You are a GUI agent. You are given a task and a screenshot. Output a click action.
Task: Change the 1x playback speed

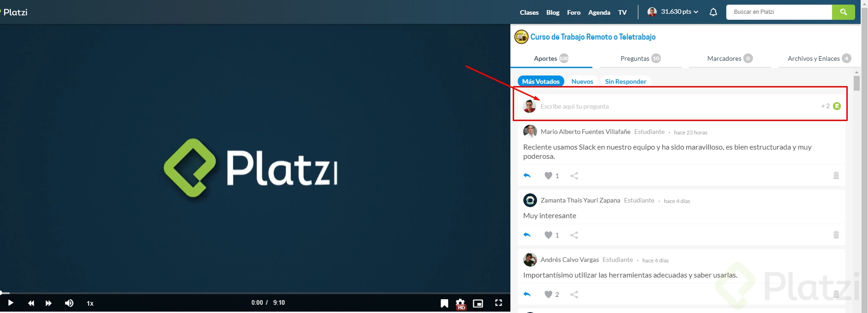coord(90,303)
